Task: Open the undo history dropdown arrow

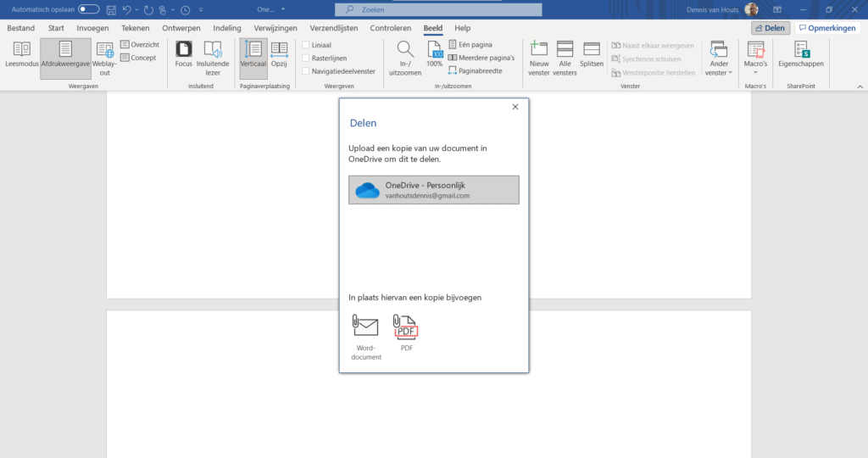Action: [136, 10]
